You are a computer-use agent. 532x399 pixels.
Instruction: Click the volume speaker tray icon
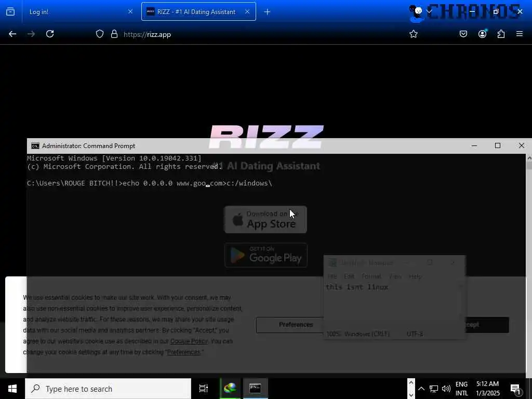pos(446,389)
